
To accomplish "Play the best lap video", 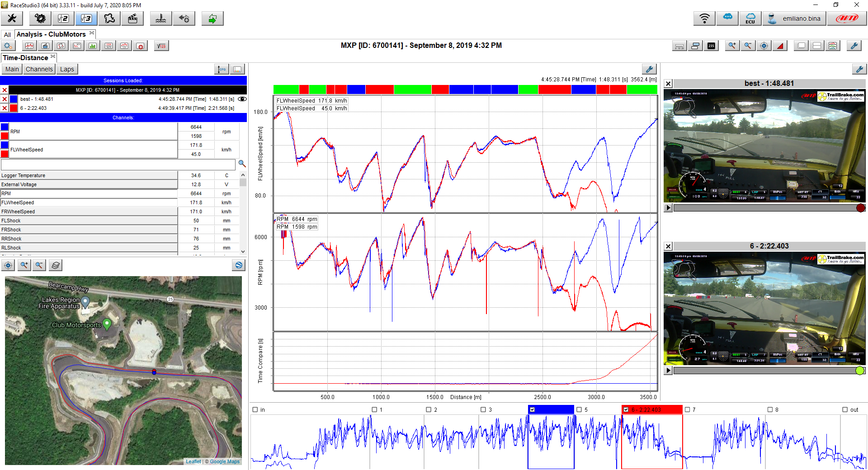I will (x=668, y=208).
